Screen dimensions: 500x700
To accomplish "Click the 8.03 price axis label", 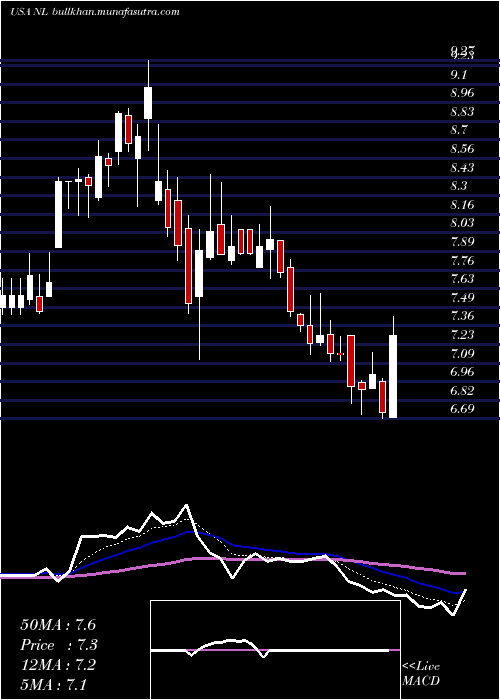I will (x=462, y=223).
